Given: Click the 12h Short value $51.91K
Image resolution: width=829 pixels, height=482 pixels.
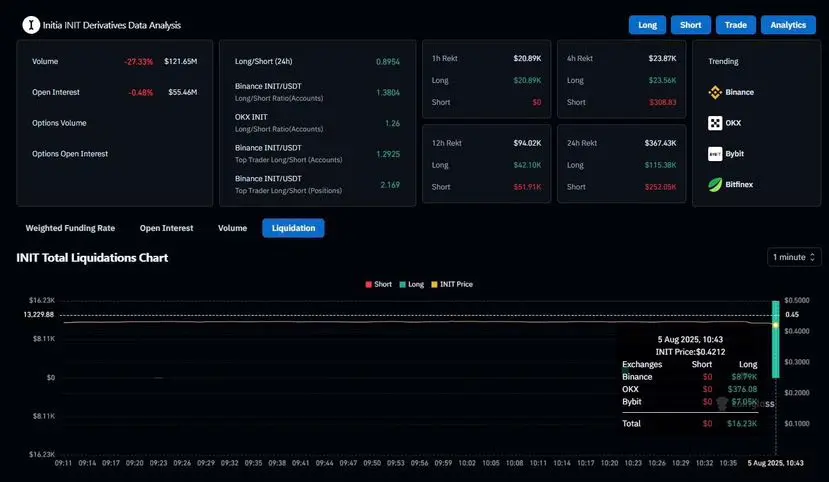Looking at the screenshot, I should pos(527,187).
